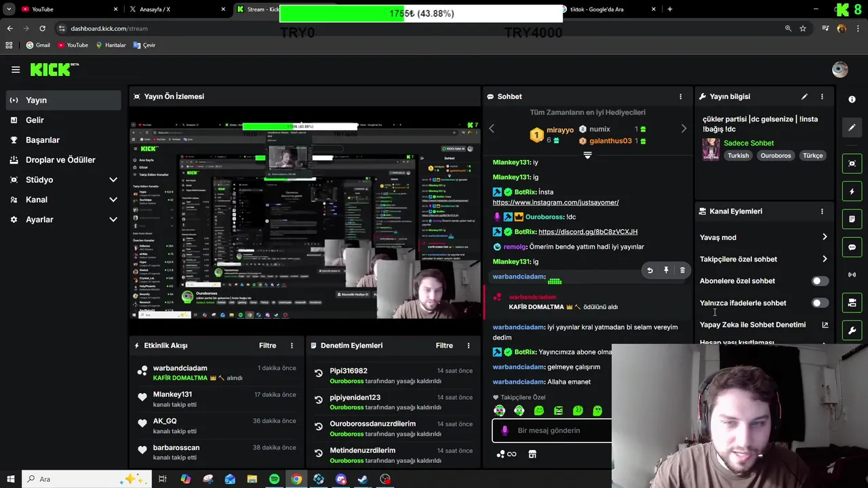Show next top gifter

684,129
